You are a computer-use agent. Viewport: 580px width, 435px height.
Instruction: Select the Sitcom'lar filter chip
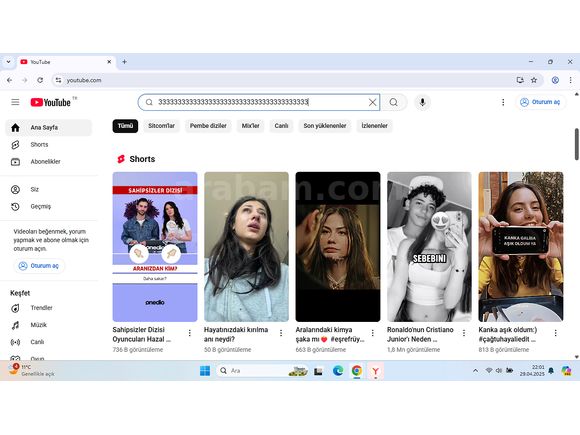point(161,126)
